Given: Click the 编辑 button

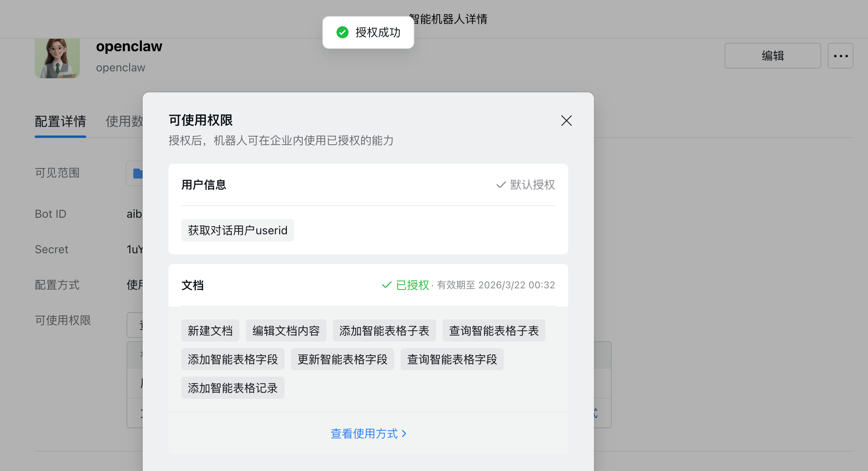Looking at the screenshot, I should pyautogui.click(x=772, y=56).
